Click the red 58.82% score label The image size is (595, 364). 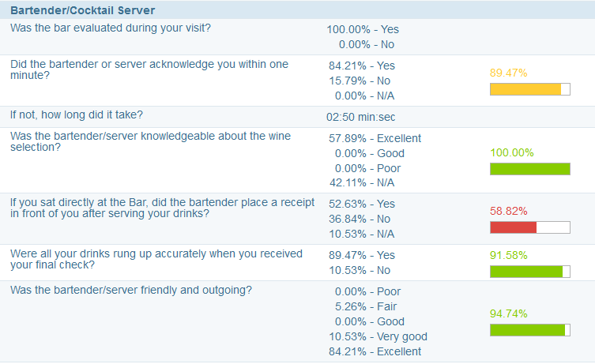(x=509, y=211)
